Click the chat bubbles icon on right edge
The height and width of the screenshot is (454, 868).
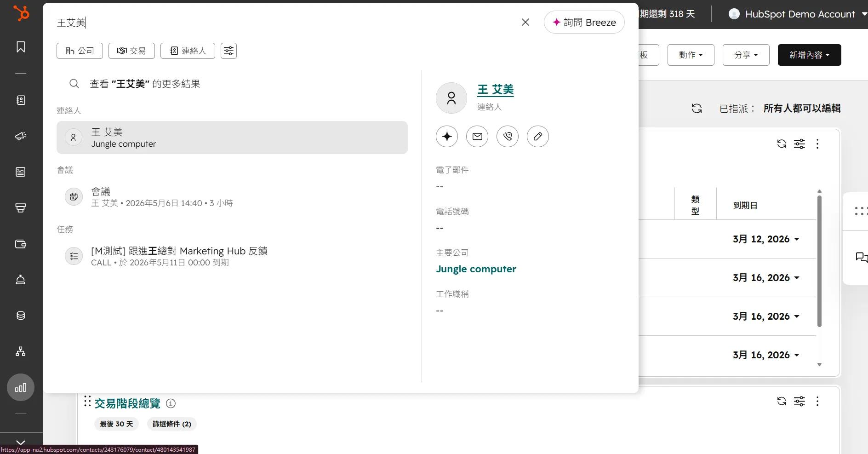[861, 257]
